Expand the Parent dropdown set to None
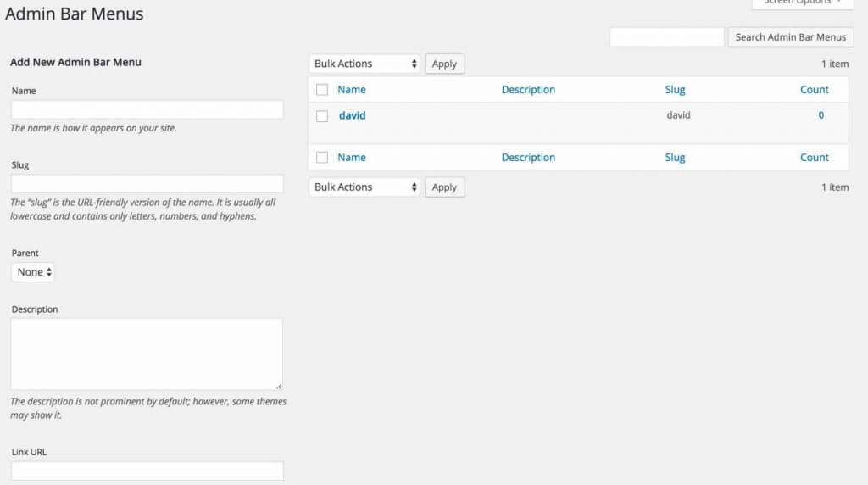Viewport: 868px width, 485px height. coord(34,272)
